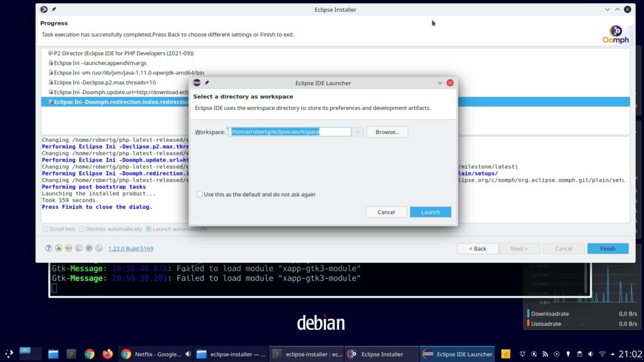Click the pin icon in Eclipse IDE Launcher title bar

coord(206,83)
